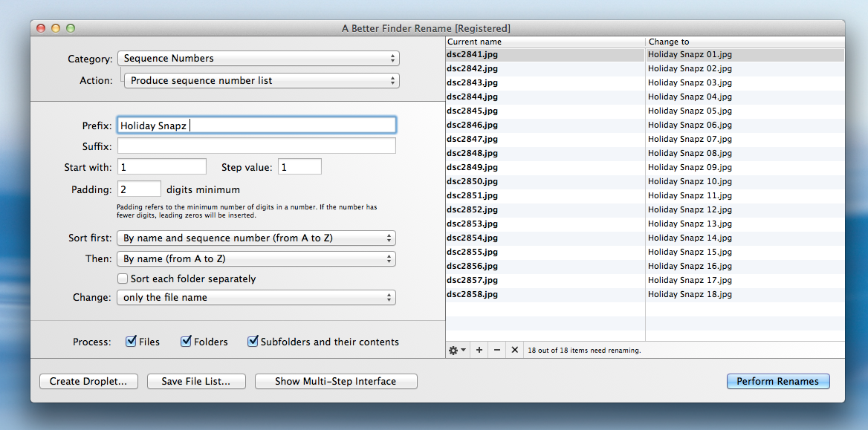The height and width of the screenshot is (430, 868).
Task: Uncheck the Files checkbox
Action: pyautogui.click(x=132, y=342)
